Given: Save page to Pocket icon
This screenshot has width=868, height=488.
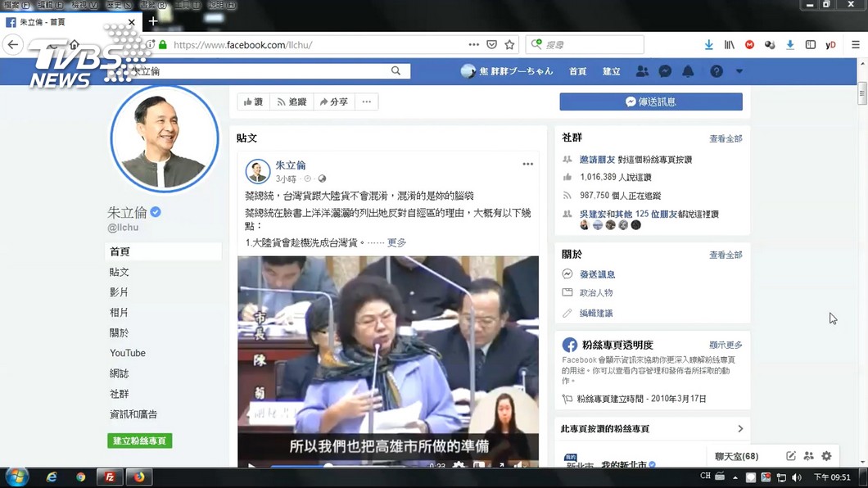Looking at the screenshot, I should [x=491, y=44].
